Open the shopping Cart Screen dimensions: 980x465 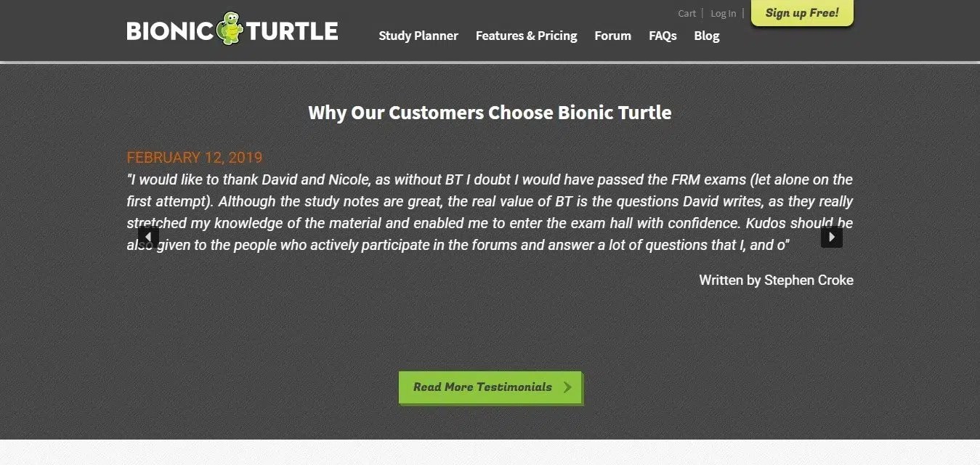click(687, 13)
